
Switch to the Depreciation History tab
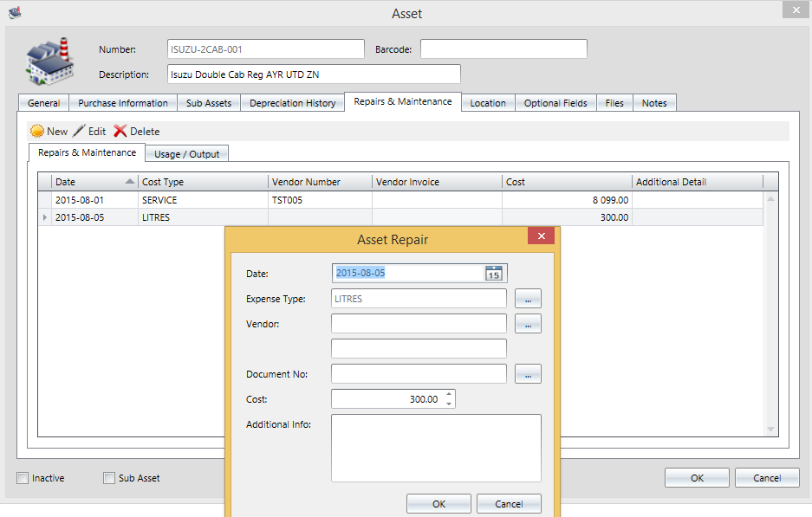292,103
